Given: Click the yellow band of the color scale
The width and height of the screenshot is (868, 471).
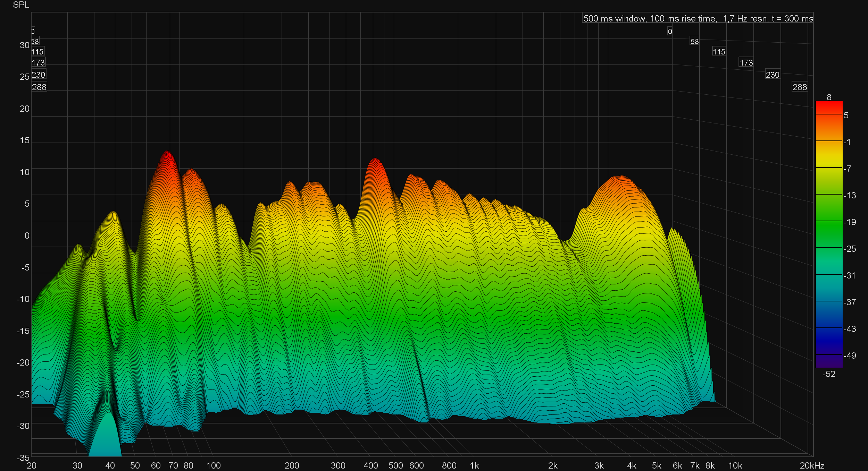Looking at the screenshot, I should pyautogui.click(x=829, y=160).
